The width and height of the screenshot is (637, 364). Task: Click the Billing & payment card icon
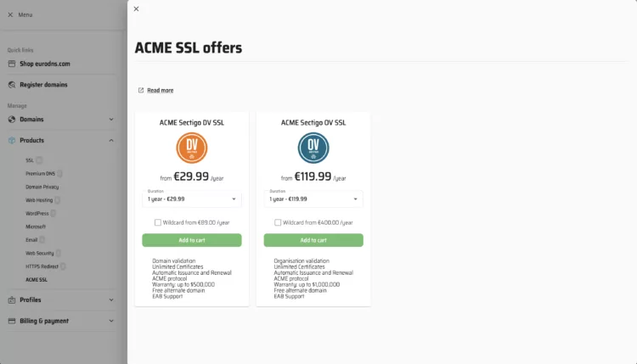click(12, 321)
